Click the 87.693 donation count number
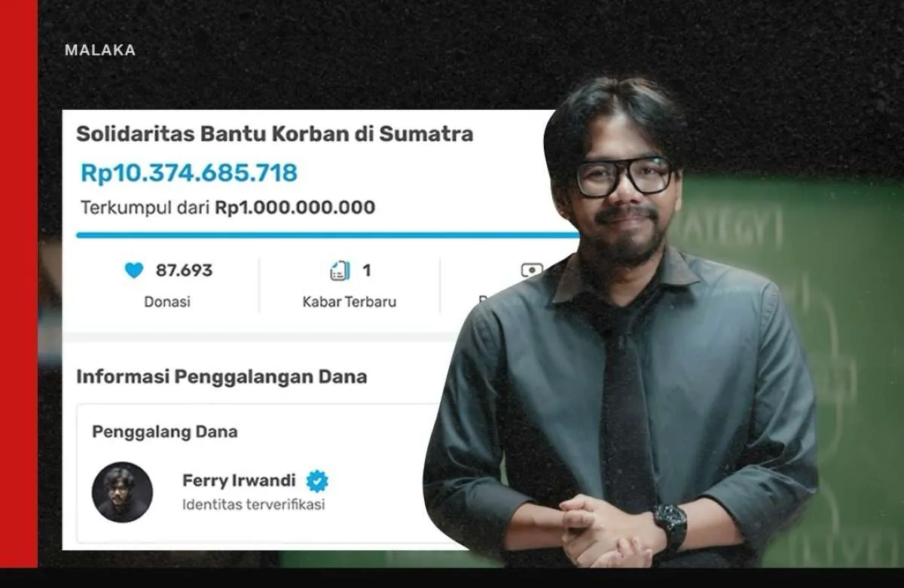The width and height of the screenshot is (904, 588). click(184, 270)
